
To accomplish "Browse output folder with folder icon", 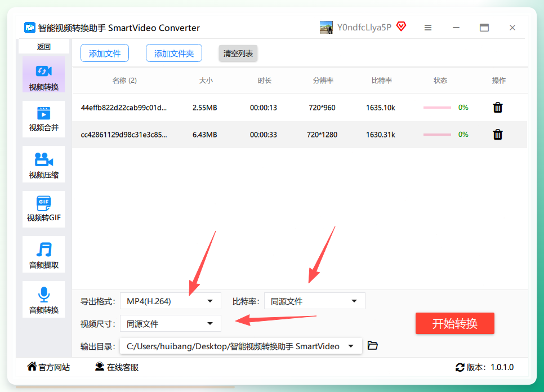I will 373,345.
